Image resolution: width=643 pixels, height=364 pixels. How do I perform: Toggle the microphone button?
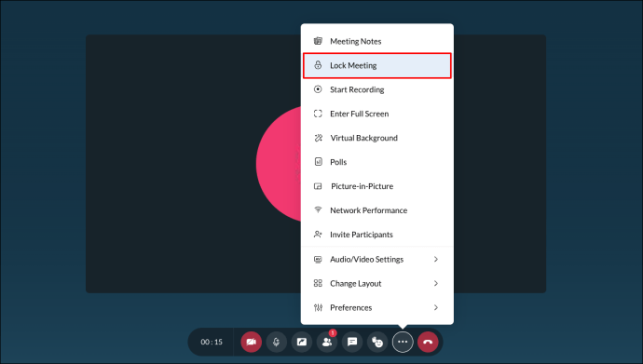[x=277, y=342]
